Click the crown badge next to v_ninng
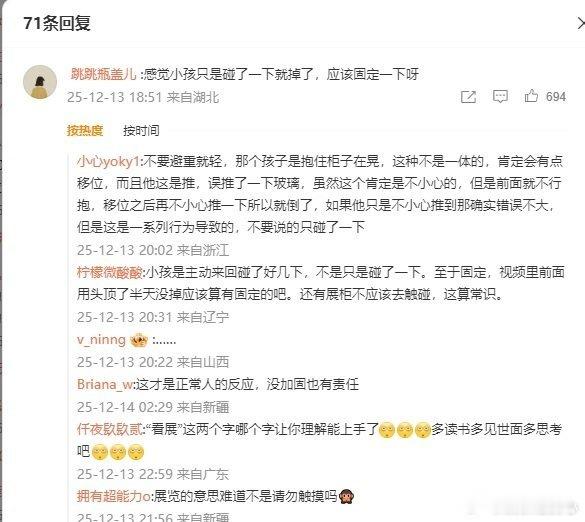The height and width of the screenshot is (522, 585). click(x=139, y=340)
